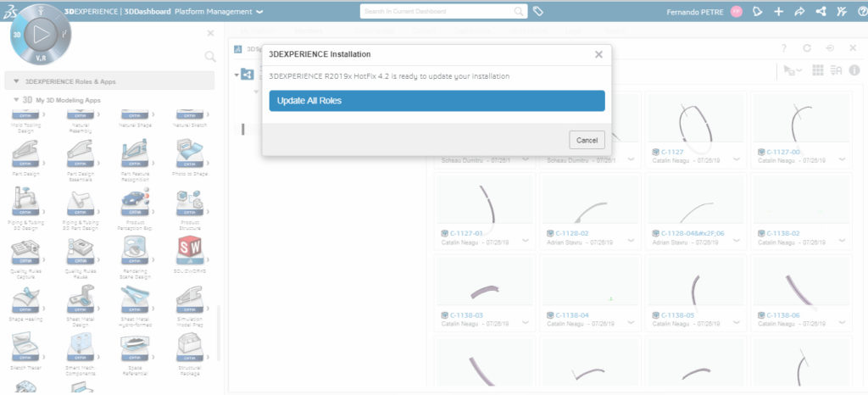The image size is (868, 395).
Task: Open the sort options icon
Action: point(836,70)
